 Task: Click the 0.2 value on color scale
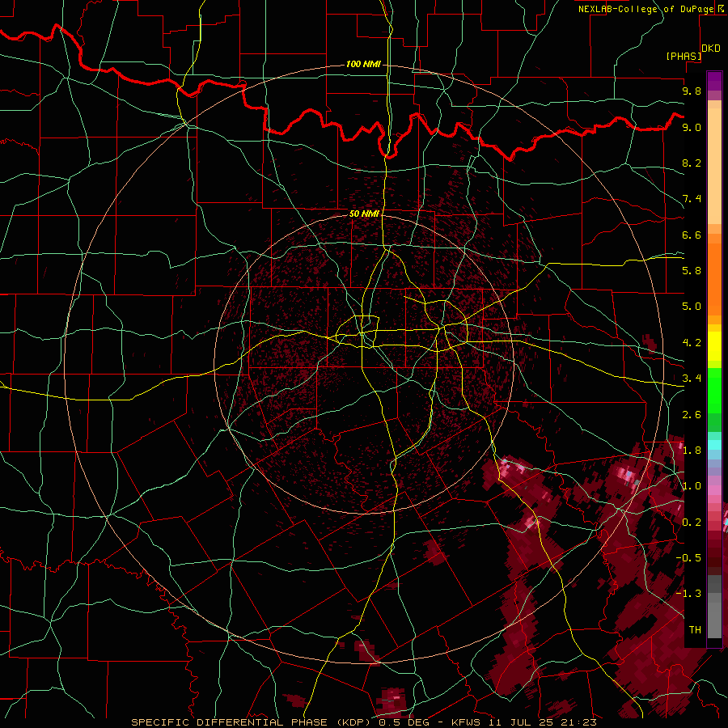(692, 523)
